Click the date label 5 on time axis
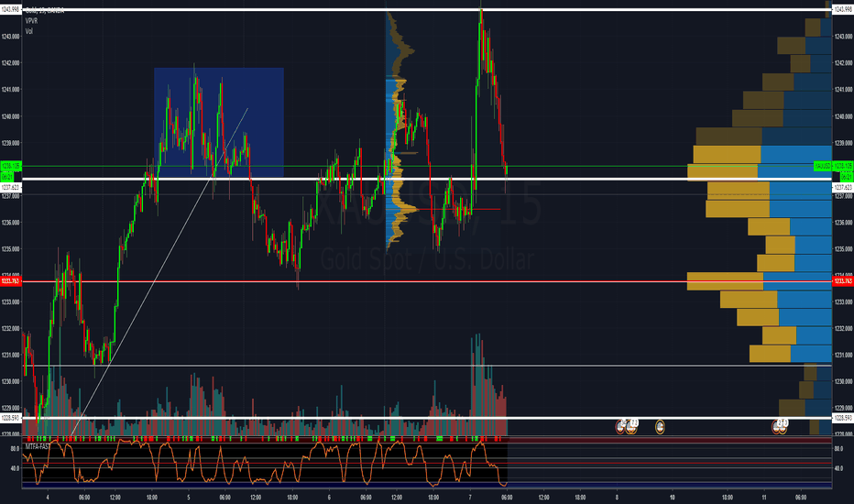This screenshot has height=504, width=854. point(189,498)
